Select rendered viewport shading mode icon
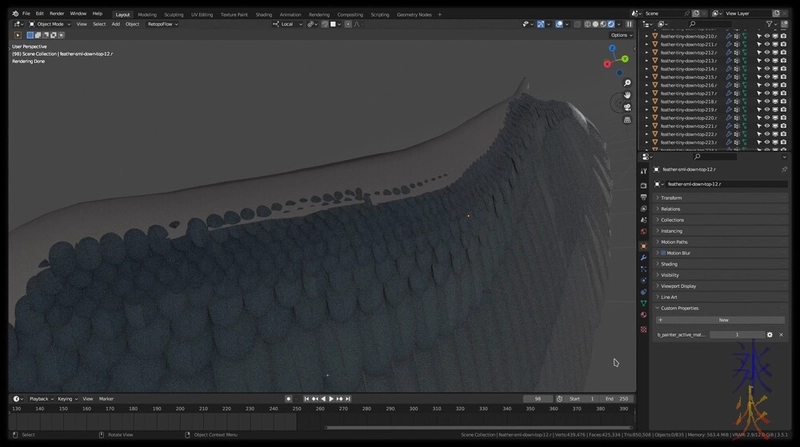The width and height of the screenshot is (800, 447). [612, 24]
